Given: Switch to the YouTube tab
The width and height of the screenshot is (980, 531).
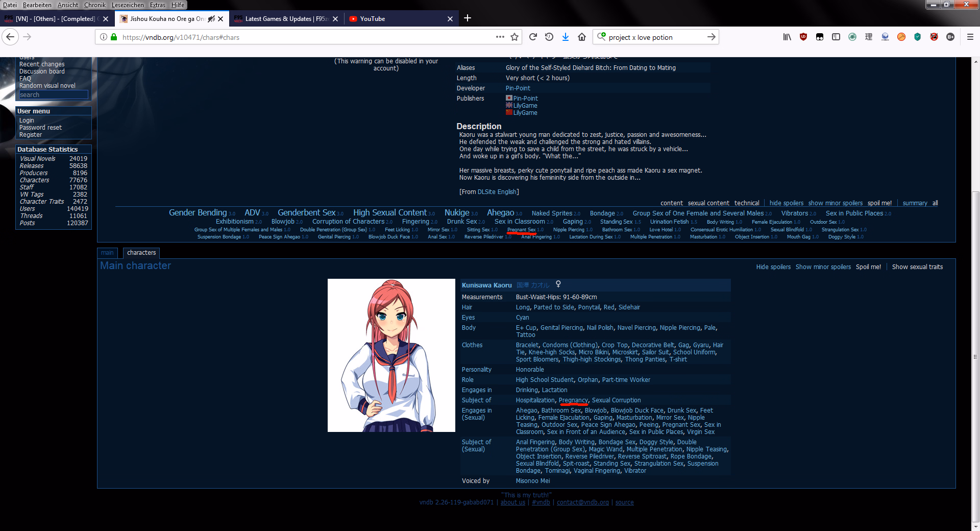Looking at the screenshot, I should click(401, 19).
